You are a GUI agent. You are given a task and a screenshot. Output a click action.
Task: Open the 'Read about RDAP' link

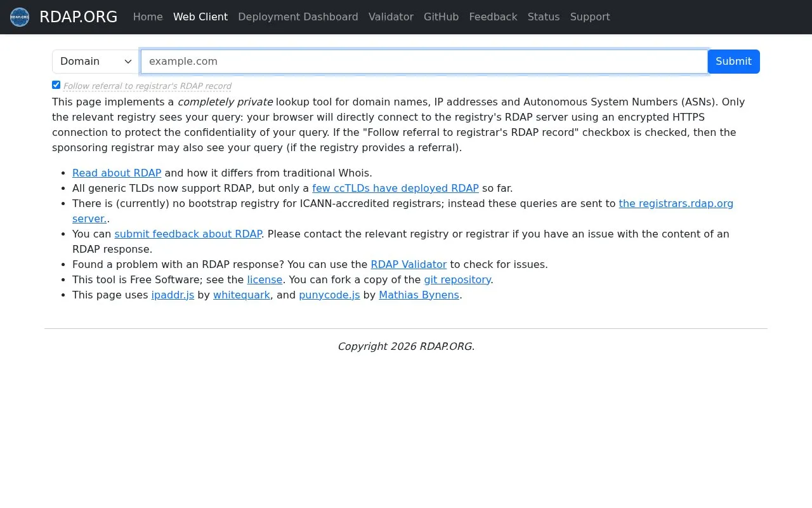coord(117,173)
